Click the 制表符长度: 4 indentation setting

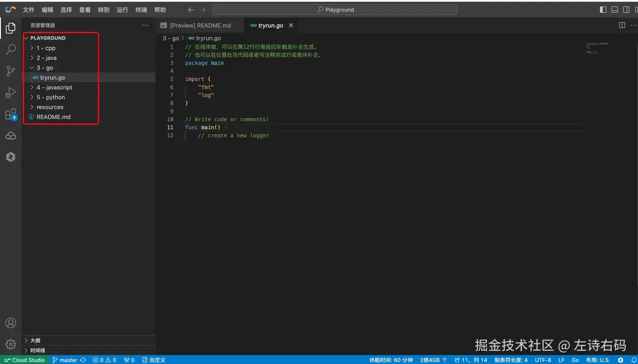click(511, 360)
